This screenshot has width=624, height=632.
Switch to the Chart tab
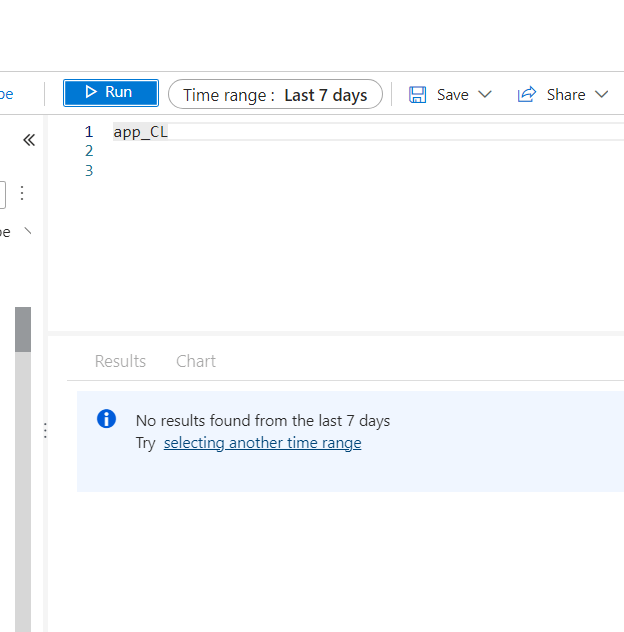point(196,361)
